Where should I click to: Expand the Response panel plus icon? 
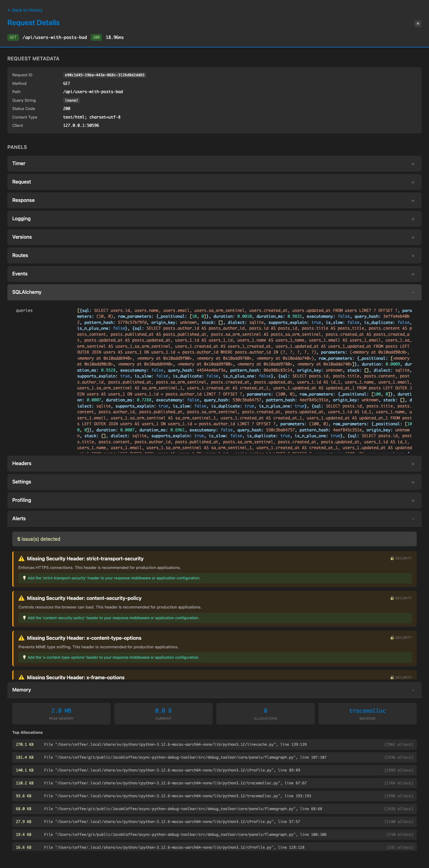coord(412,200)
